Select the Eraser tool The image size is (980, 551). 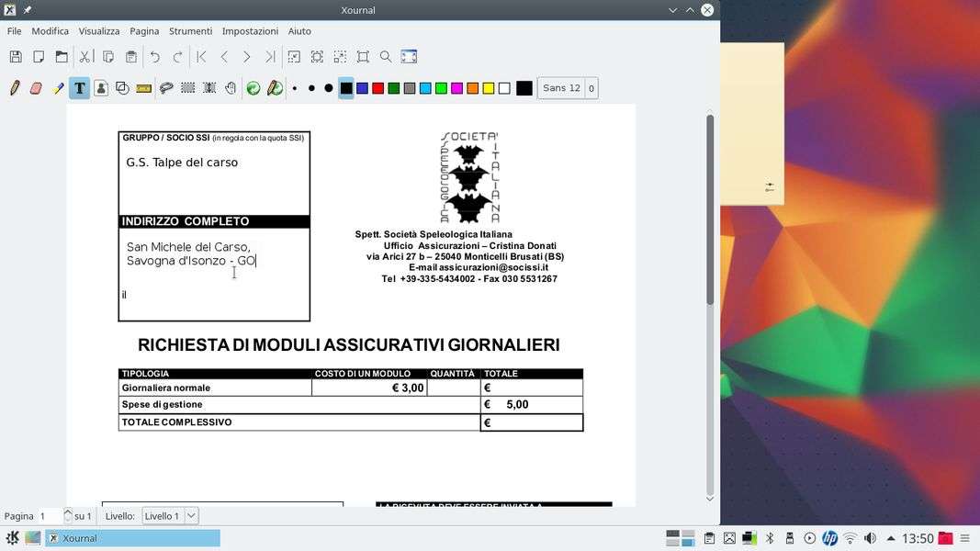pyautogui.click(x=36, y=88)
